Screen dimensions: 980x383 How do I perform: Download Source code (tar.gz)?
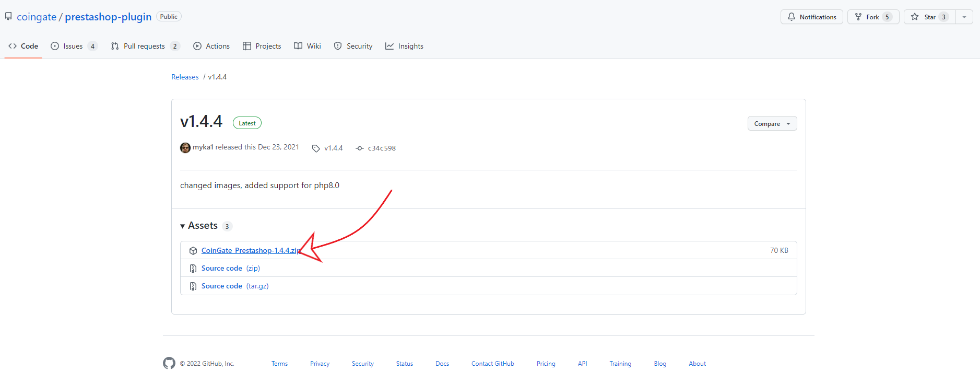235,286
